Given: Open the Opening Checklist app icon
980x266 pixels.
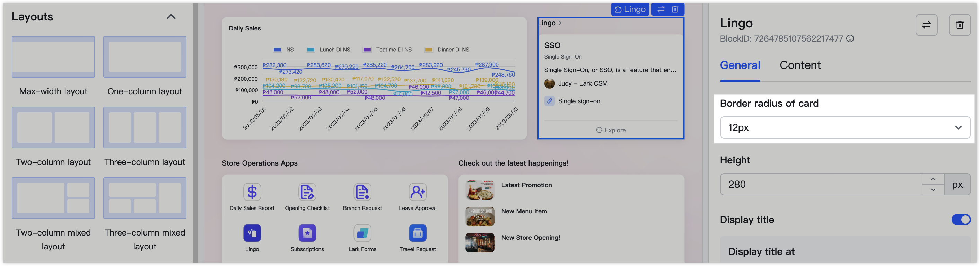Looking at the screenshot, I should (307, 192).
